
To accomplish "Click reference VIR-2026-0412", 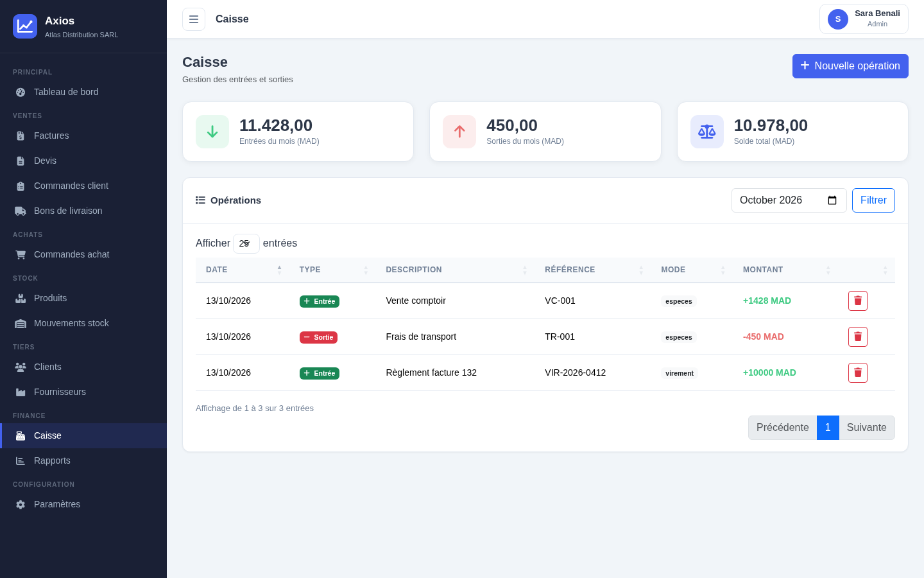I will 575,372.
